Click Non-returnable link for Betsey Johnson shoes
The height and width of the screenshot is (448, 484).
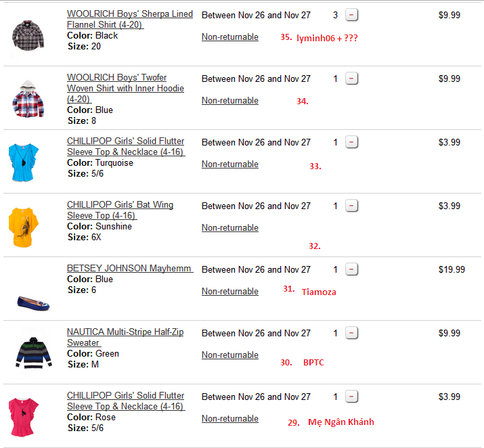[x=229, y=292]
